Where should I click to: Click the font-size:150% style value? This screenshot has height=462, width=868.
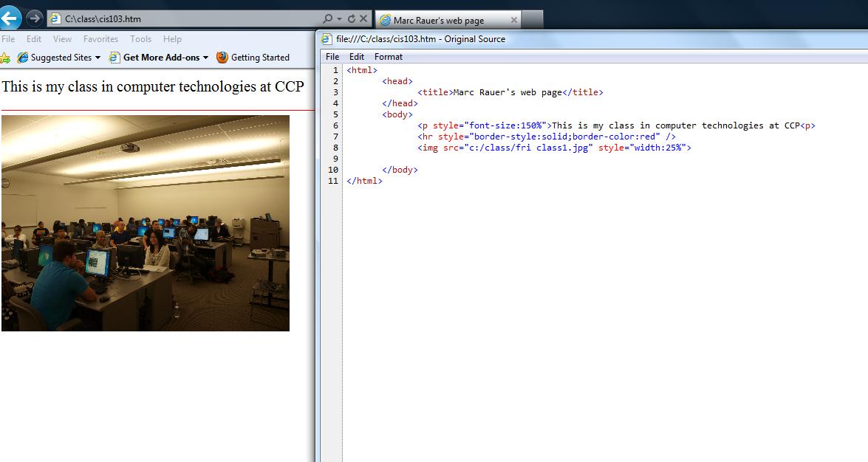[505, 125]
